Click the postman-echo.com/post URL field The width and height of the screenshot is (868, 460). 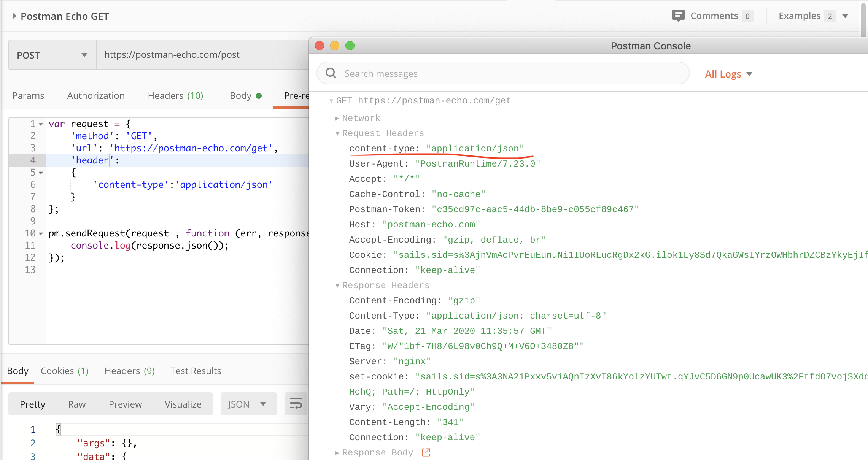[x=172, y=54]
